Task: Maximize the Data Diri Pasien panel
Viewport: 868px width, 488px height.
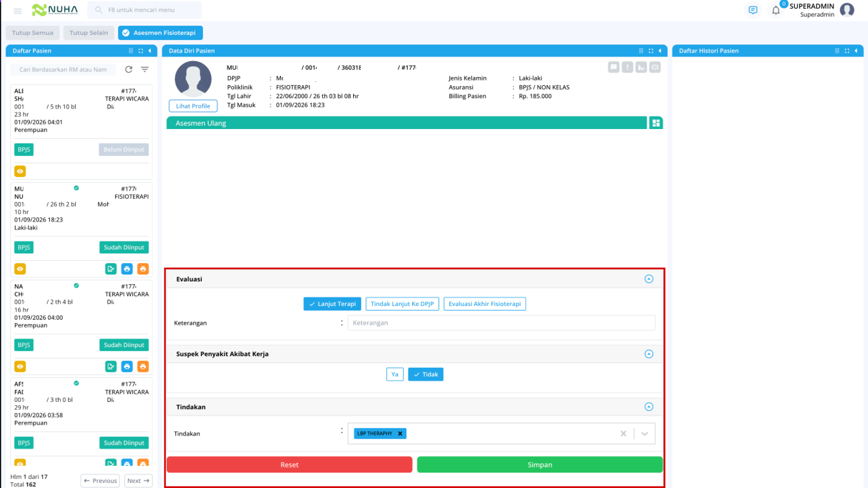Action: point(651,51)
